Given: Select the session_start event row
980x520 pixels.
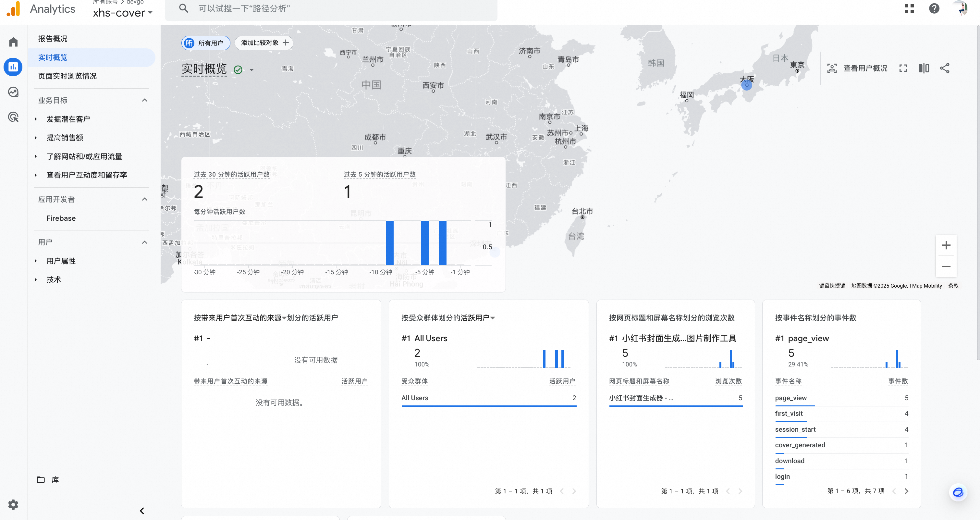Looking at the screenshot, I should pos(841,429).
